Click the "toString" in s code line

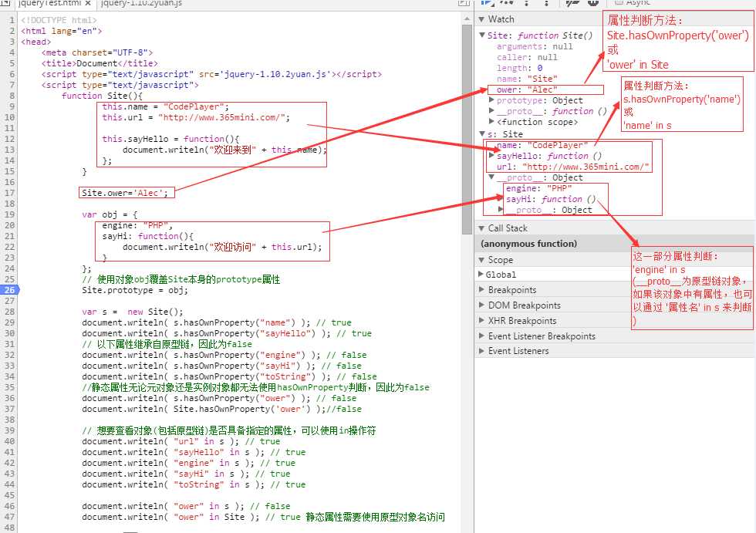pyautogui.click(x=194, y=484)
